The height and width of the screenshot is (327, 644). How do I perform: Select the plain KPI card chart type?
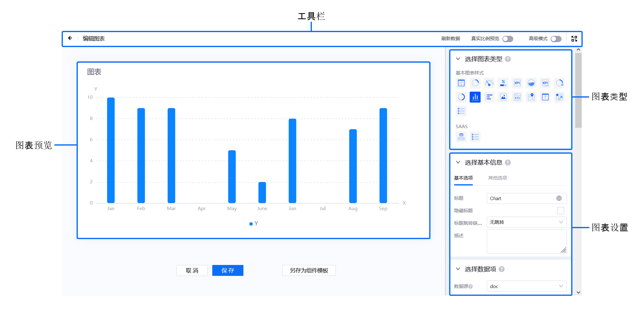[x=517, y=83]
